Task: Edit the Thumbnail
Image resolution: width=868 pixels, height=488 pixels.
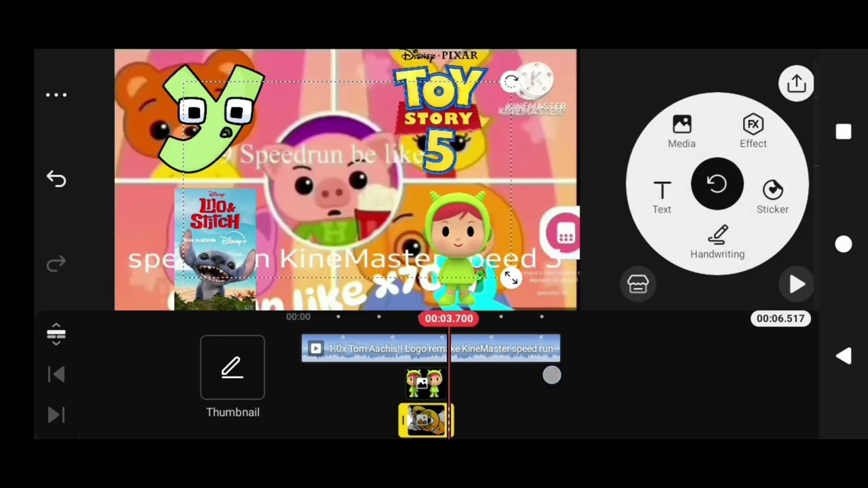Action: [233, 367]
